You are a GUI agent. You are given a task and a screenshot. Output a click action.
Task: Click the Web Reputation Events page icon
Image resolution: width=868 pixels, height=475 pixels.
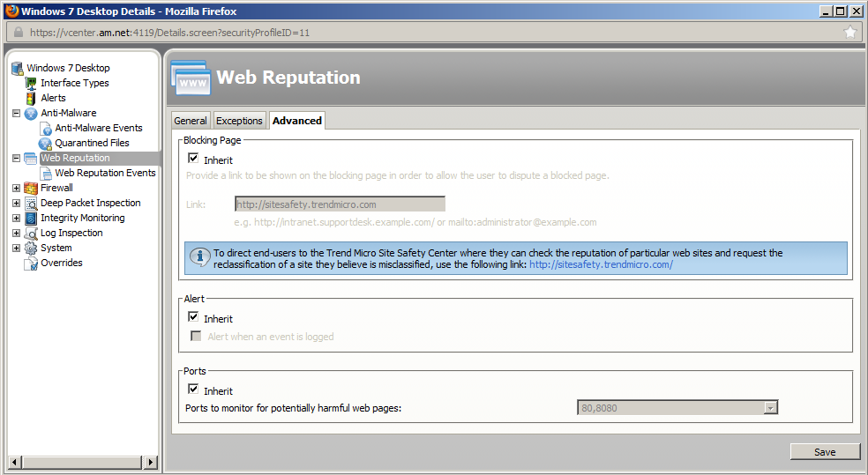pyautogui.click(x=47, y=173)
